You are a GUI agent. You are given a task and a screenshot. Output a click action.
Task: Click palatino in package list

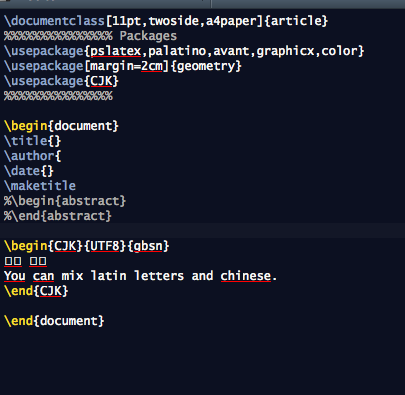(x=177, y=51)
